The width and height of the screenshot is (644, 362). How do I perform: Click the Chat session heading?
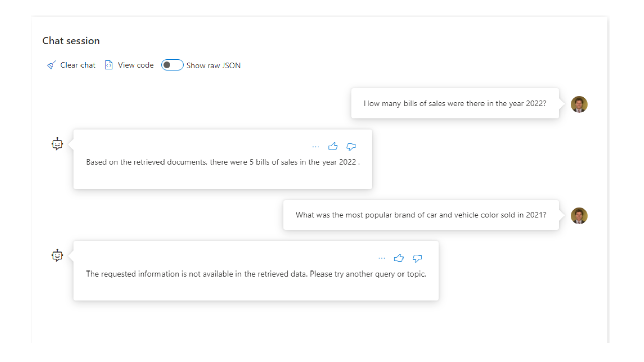tap(71, 41)
